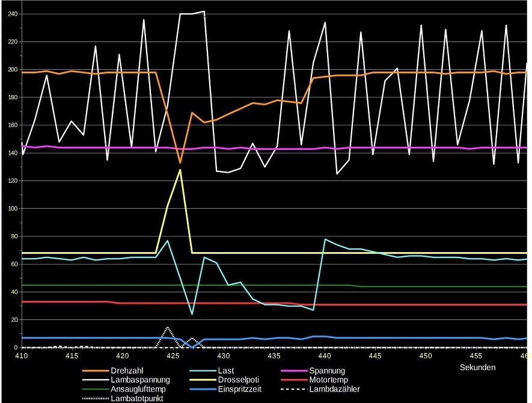The width and height of the screenshot is (532, 403).
Task: Select the Ansauglufttemp legend label
Action: [x=140, y=389]
